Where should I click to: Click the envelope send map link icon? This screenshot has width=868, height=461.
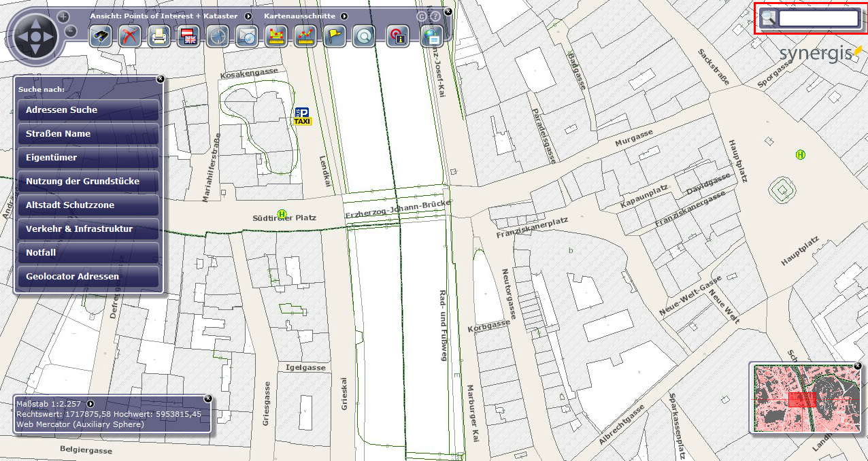[247, 36]
